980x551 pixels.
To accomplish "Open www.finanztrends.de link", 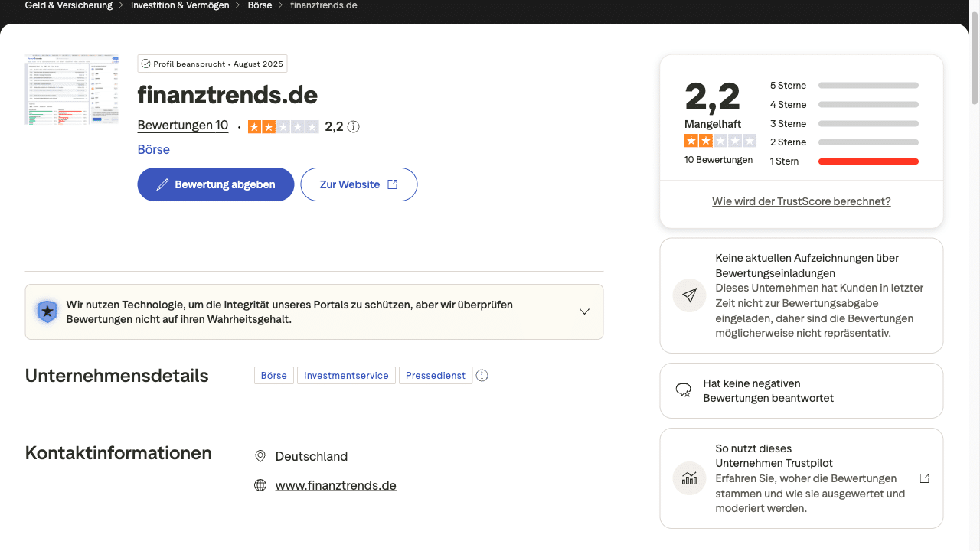I will 336,485.
